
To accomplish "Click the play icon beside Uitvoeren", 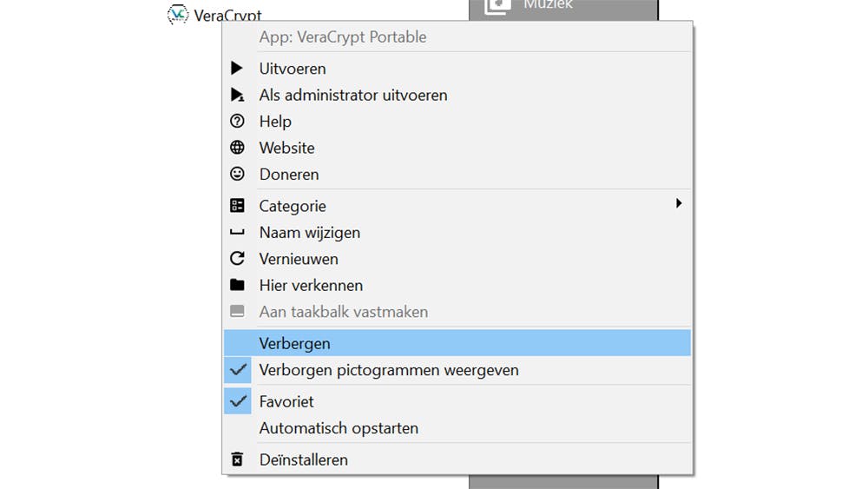I will pos(237,69).
